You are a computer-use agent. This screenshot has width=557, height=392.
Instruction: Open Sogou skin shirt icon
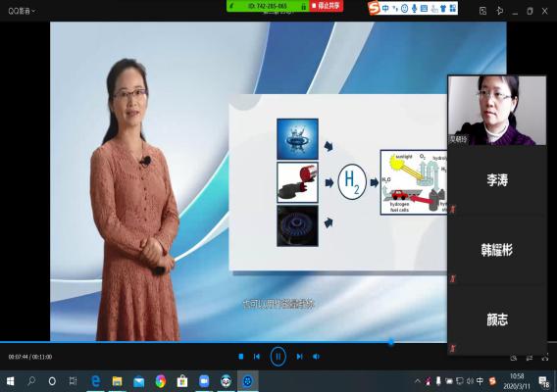443,8
